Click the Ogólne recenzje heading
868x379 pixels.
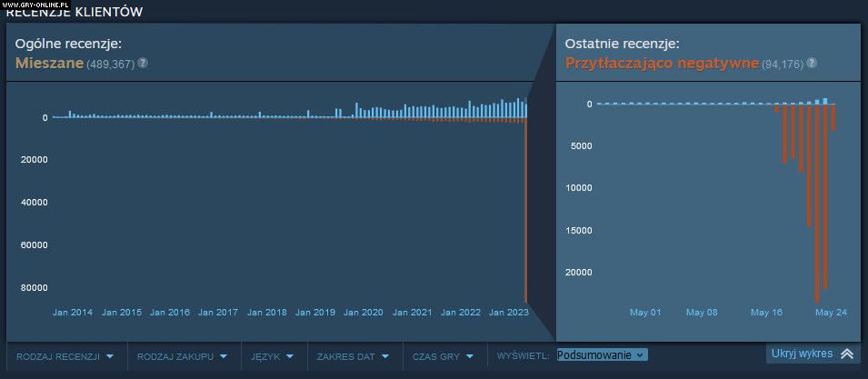(68, 44)
